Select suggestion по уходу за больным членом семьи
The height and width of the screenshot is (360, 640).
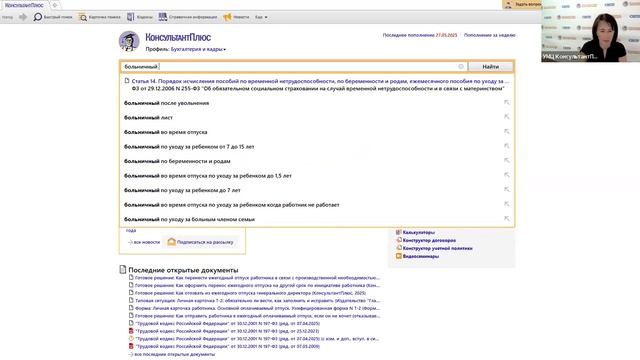coord(189,220)
